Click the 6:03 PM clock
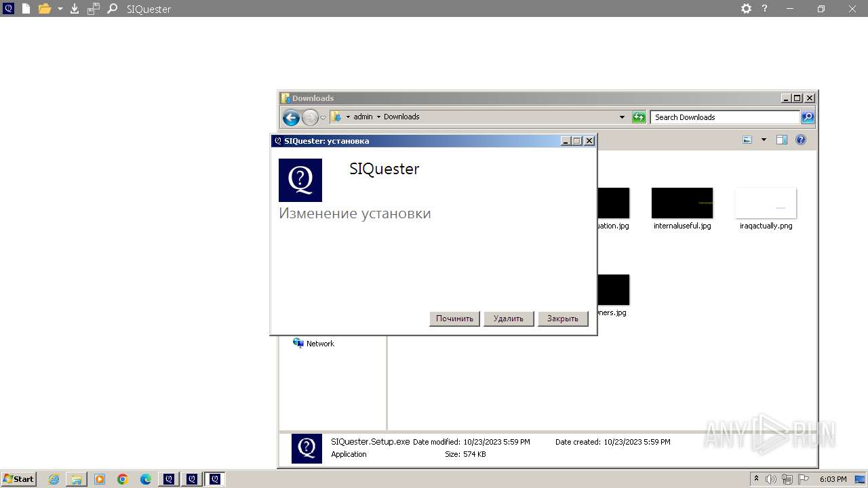The height and width of the screenshot is (488, 868). (833, 479)
